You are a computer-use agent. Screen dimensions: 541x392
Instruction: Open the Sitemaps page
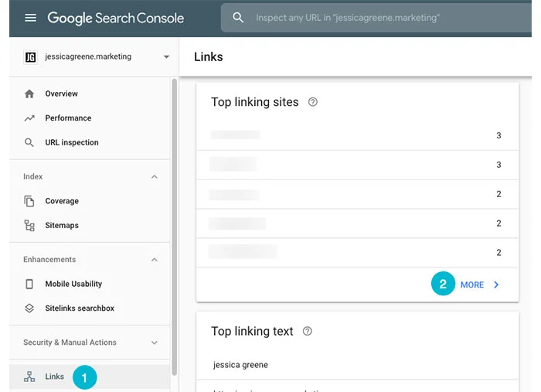[x=62, y=225]
